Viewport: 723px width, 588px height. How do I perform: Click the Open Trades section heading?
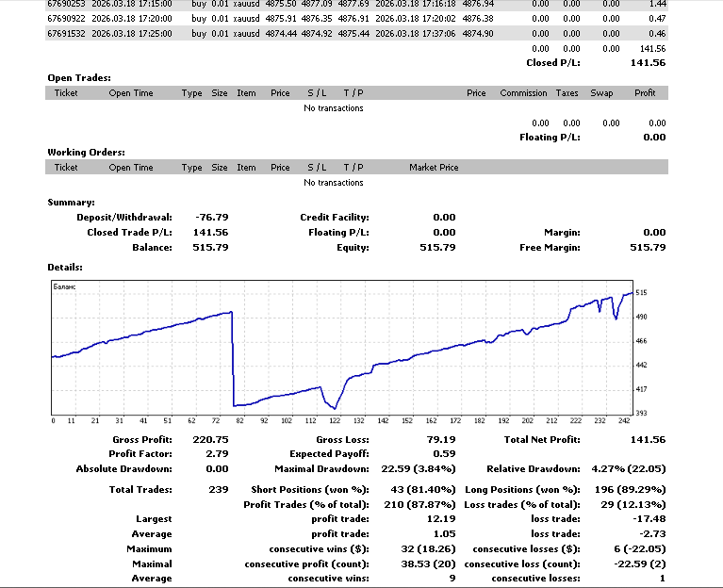[79, 78]
